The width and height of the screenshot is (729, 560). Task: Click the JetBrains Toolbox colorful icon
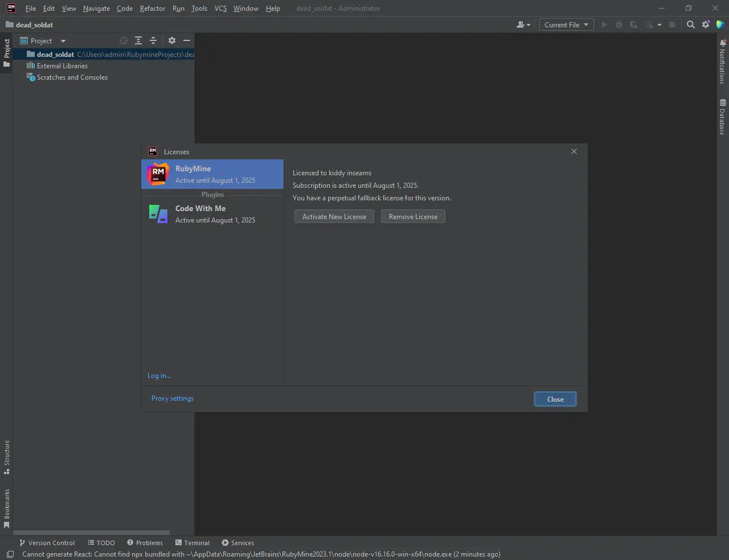click(x=720, y=24)
